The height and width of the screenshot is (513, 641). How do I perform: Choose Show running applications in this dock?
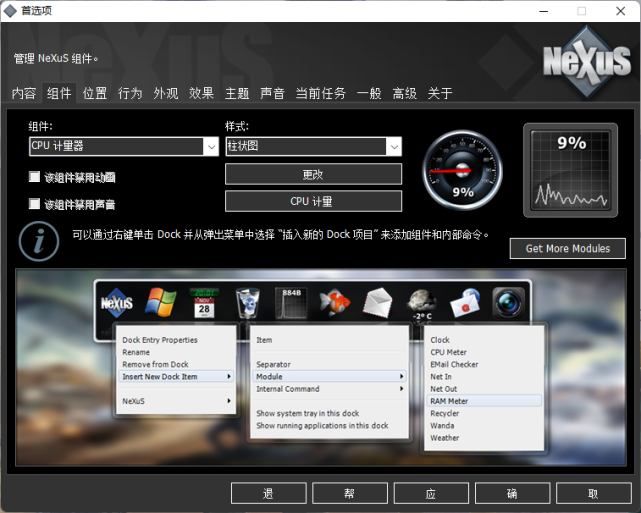pyautogui.click(x=329, y=426)
